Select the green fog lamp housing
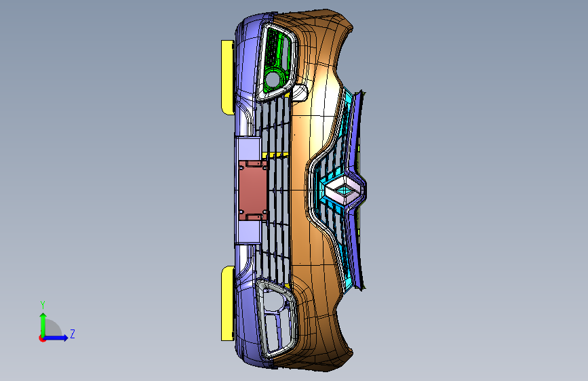Image resolution: width=588 pixels, height=381 pixels. click(x=277, y=62)
